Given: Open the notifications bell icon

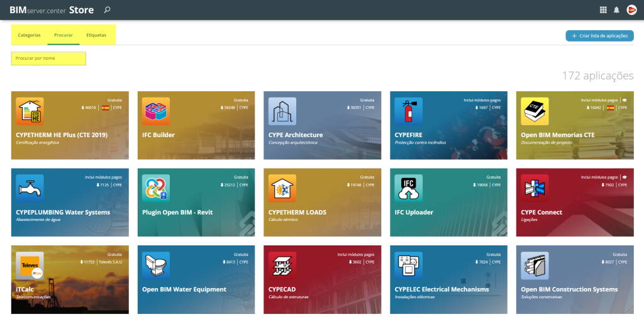Looking at the screenshot, I should point(616,10).
